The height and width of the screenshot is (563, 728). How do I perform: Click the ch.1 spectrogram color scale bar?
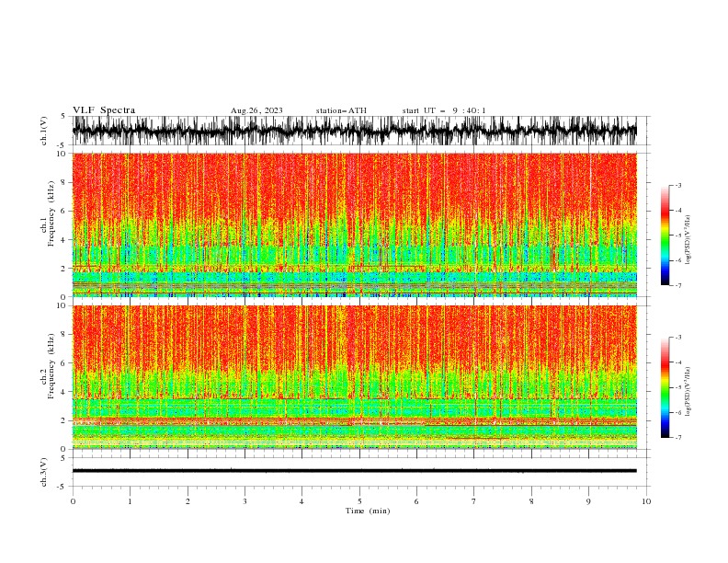pyautogui.click(x=665, y=236)
